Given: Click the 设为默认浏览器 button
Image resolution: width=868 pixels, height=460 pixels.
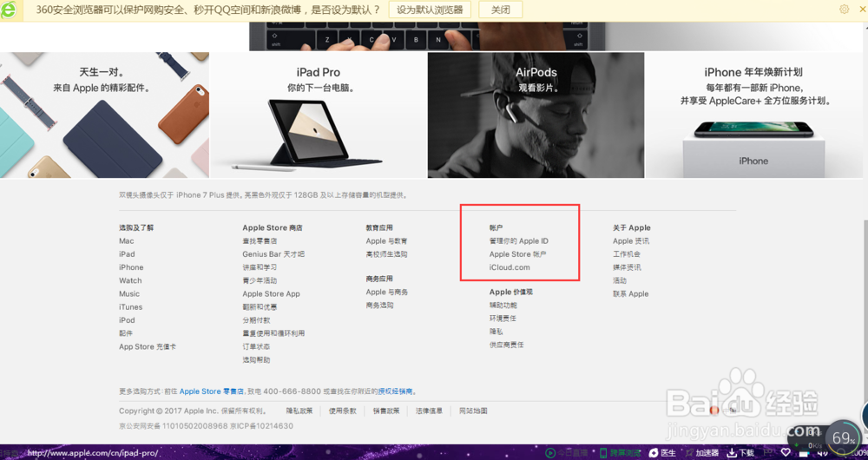Looking at the screenshot, I should tap(430, 10).
